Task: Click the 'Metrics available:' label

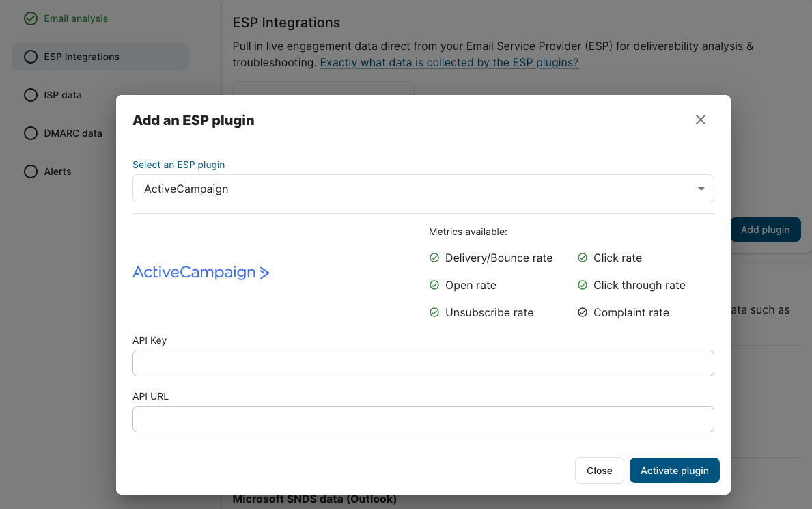Action: pos(468,232)
